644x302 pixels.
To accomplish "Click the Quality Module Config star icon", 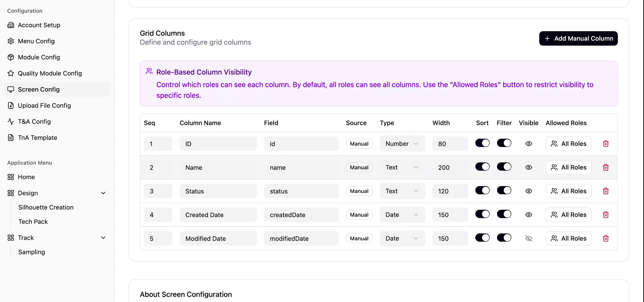I will (x=11, y=73).
